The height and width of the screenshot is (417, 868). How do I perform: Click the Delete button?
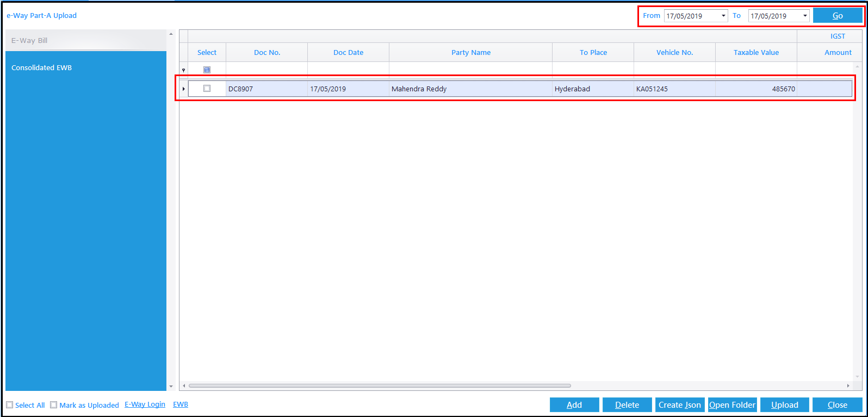(627, 405)
